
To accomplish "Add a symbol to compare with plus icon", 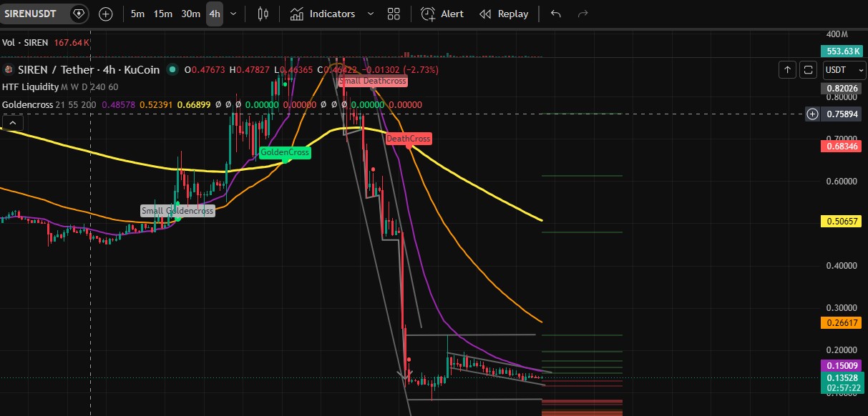I will [105, 14].
